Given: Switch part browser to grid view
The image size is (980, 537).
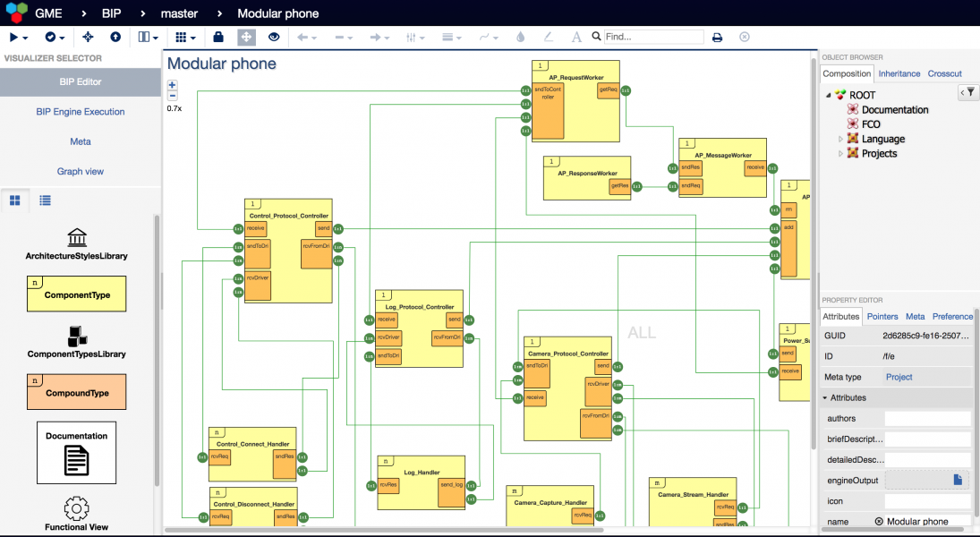Looking at the screenshot, I should click(15, 200).
